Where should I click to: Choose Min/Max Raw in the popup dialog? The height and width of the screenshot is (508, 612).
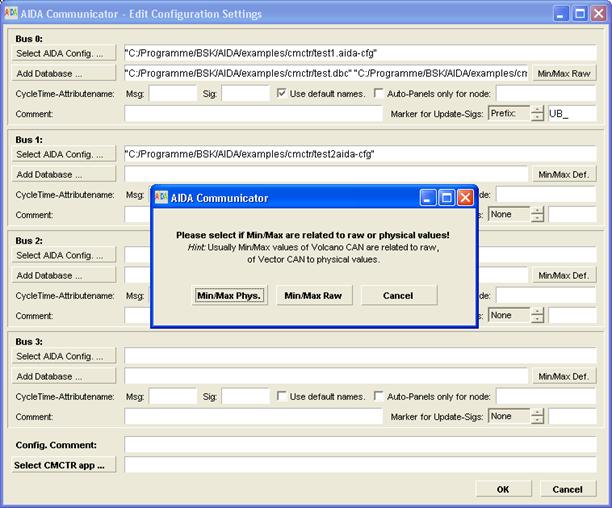pyautogui.click(x=313, y=295)
